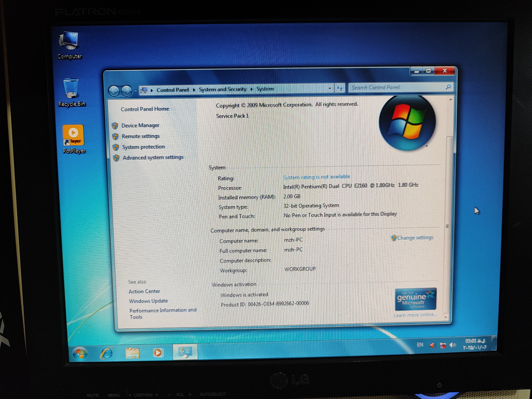The width and height of the screenshot is (532, 399).
Task: Click the scrollbar up arrow
Action: tap(450, 99)
